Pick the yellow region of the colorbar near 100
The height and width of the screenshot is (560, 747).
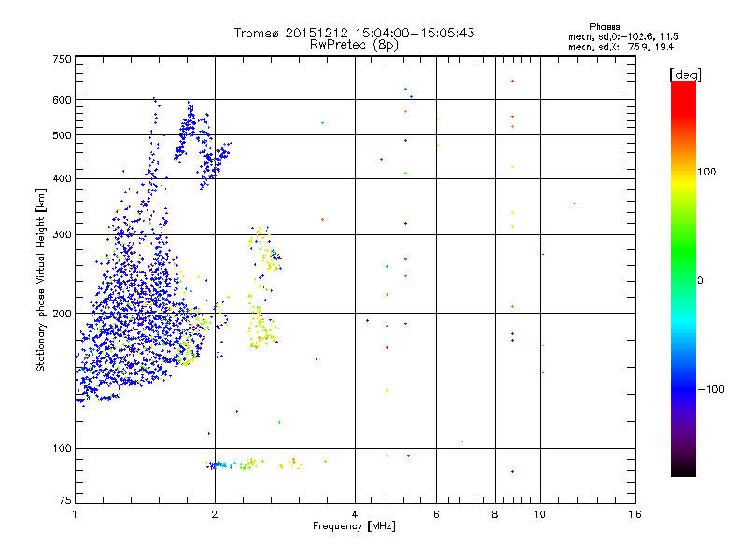[x=684, y=180]
